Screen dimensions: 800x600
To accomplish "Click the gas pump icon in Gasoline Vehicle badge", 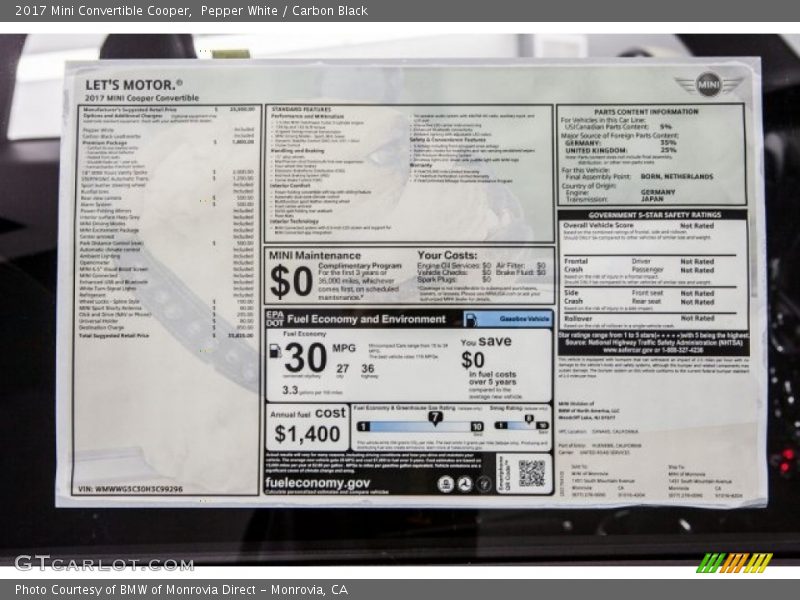I will 471,320.
